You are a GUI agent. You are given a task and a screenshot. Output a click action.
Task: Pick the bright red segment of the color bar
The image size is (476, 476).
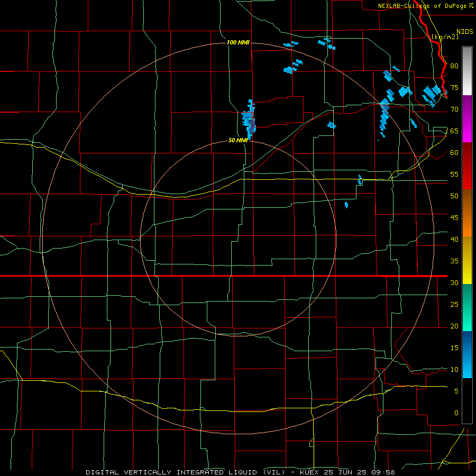tap(467, 166)
